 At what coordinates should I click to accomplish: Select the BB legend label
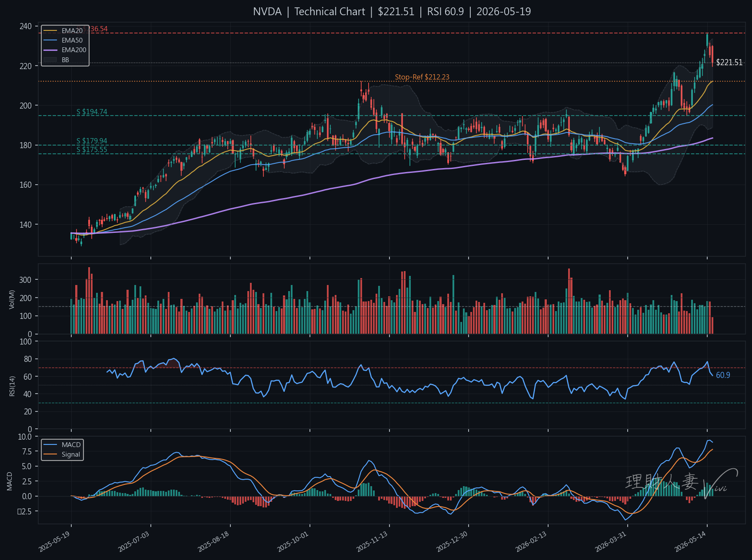click(65, 60)
